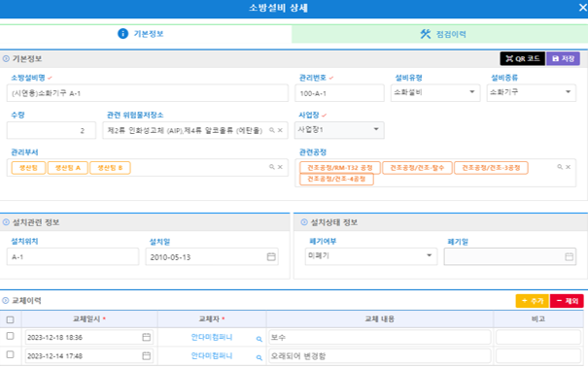588x367 pixels.
Task: Open calendar for 2023-12-18 18:36 row
Action: pyautogui.click(x=146, y=337)
